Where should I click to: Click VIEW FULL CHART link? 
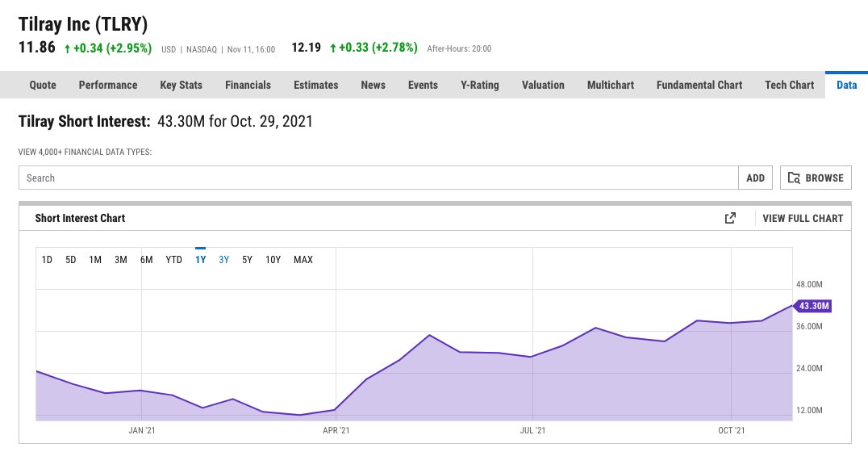tap(803, 218)
